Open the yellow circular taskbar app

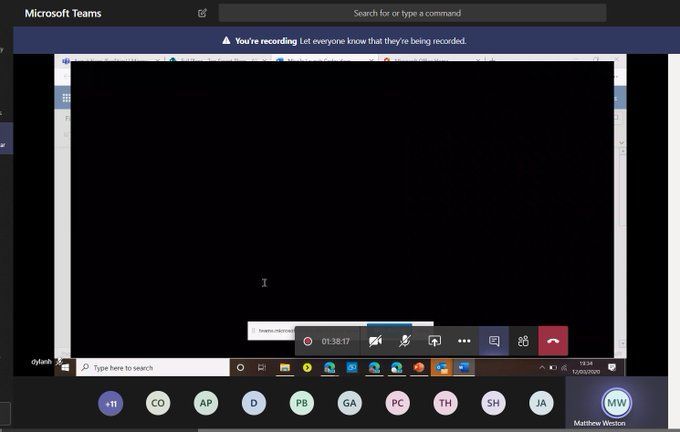[x=307, y=368]
